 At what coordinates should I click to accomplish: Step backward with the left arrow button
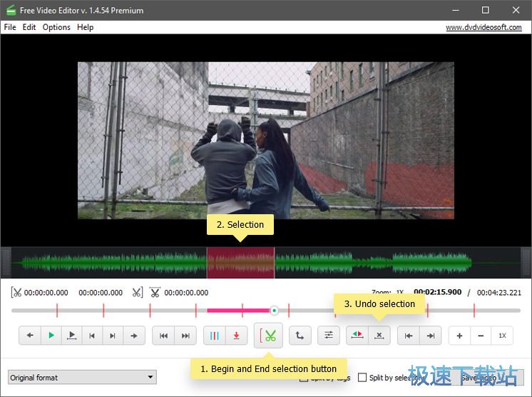[30, 336]
